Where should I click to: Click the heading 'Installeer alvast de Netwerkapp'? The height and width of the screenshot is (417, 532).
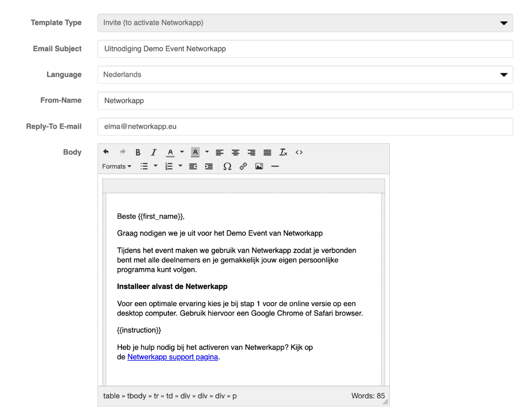(x=172, y=286)
